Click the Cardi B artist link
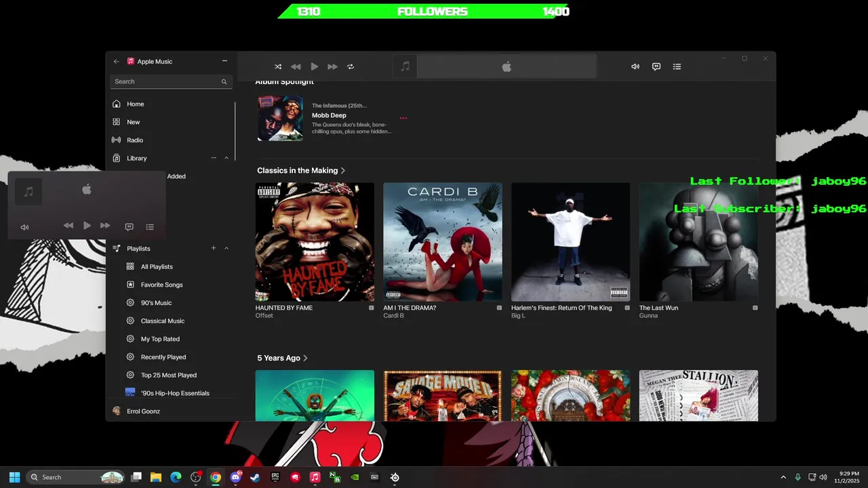The height and width of the screenshot is (488, 868). coord(393,316)
